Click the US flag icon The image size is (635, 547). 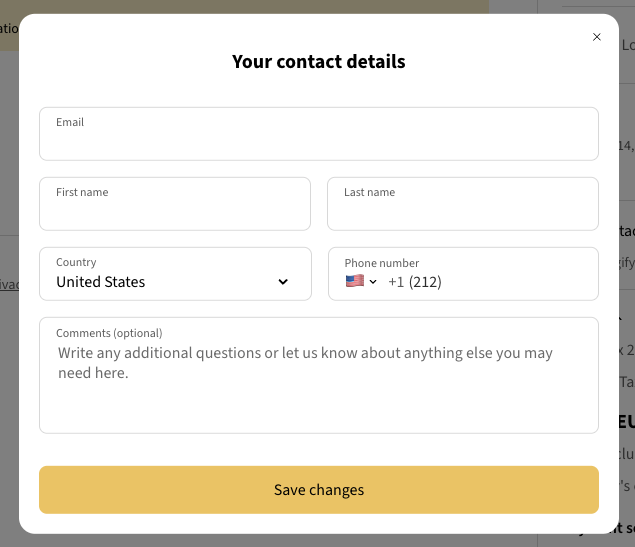click(x=355, y=282)
